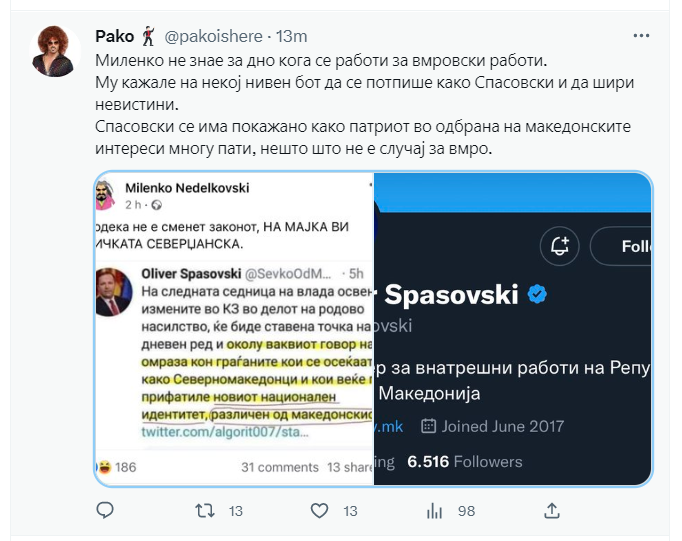Open the right Spasovski profile screenshot
The width and height of the screenshot is (682, 541).
click(x=513, y=329)
